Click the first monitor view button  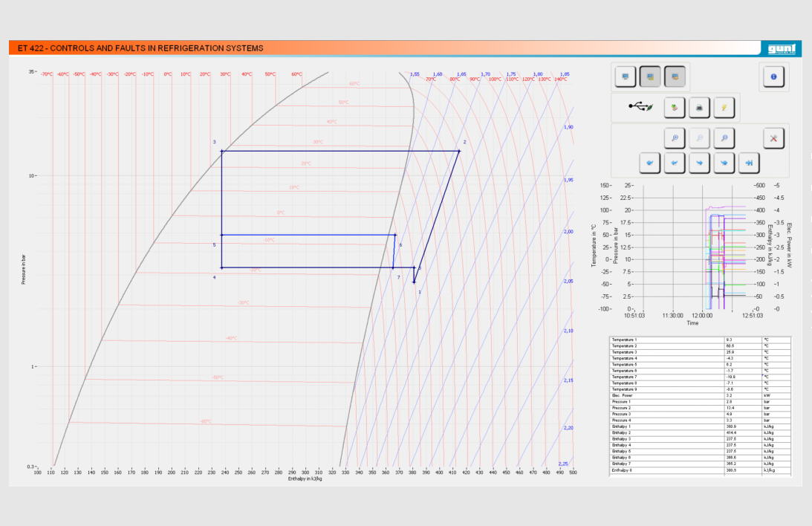626,77
